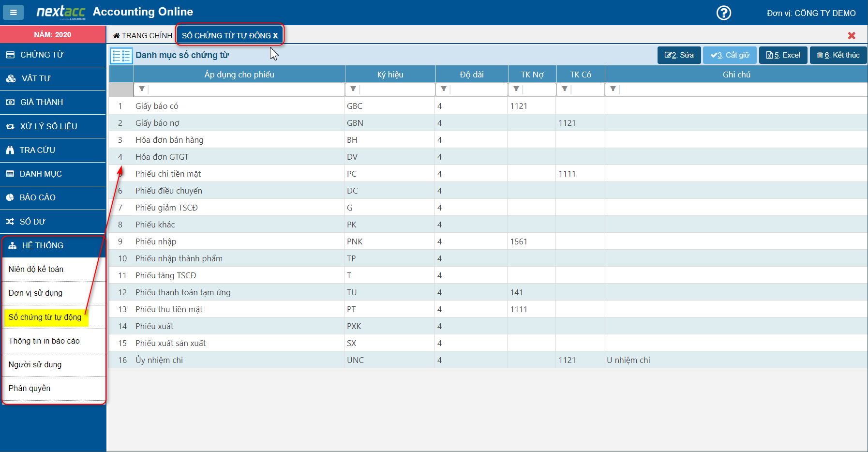The height and width of the screenshot is (452, 868).
Task: Open the GIÁ THÀNH sidebar section
Action: pos(53,103)
